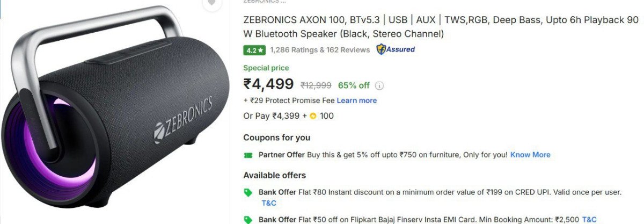Click Know More on the Partner Offer
Viewport: 644px width, 224px height.
pyautogui.click(x=530, y=155)
